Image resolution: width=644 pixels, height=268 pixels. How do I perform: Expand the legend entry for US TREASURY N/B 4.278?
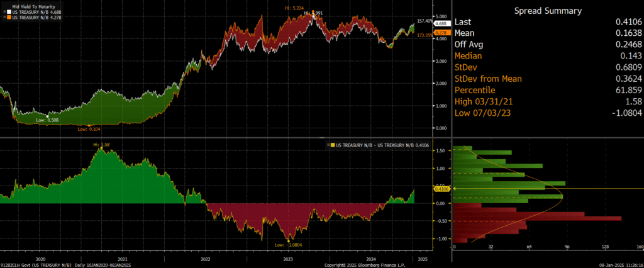click(4, 17)
